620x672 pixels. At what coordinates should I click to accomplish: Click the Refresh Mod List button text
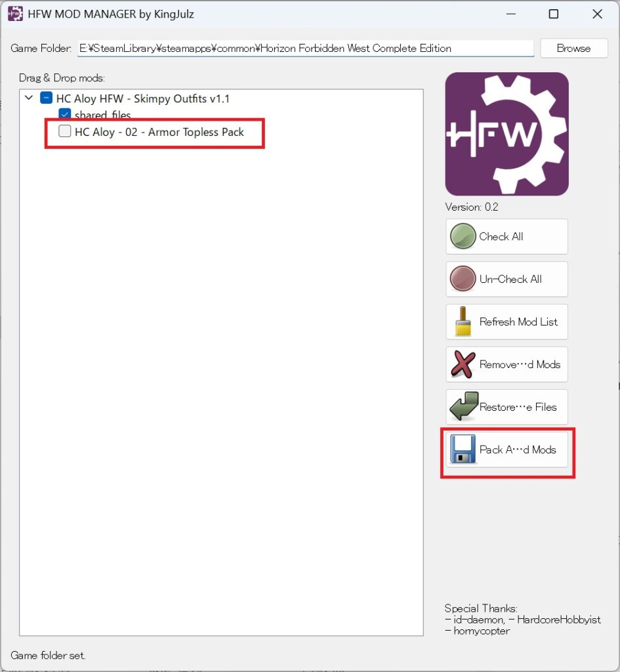click(518, 322)
